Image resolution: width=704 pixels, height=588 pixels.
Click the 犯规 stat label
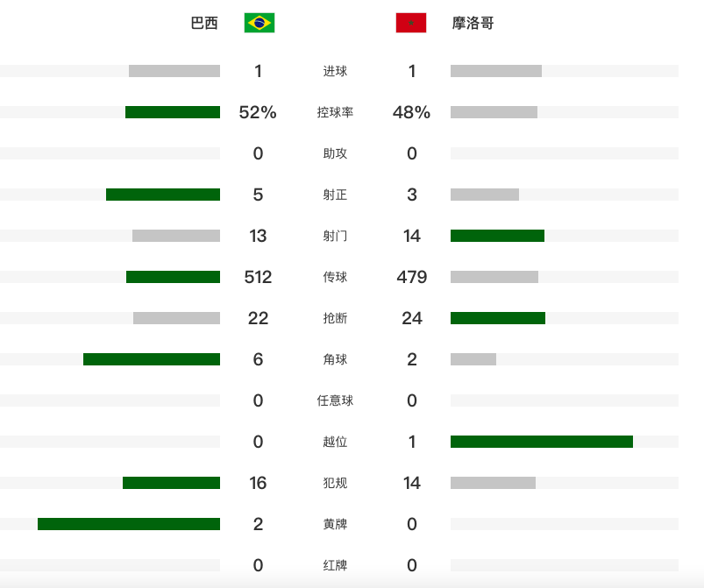pyautogui.click(x=335, y=483)
